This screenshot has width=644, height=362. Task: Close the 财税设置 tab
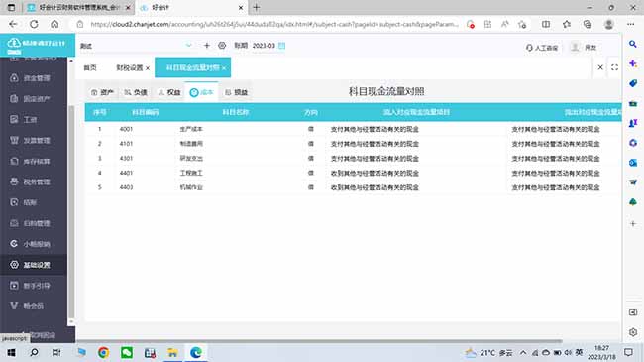pos(148,68)
